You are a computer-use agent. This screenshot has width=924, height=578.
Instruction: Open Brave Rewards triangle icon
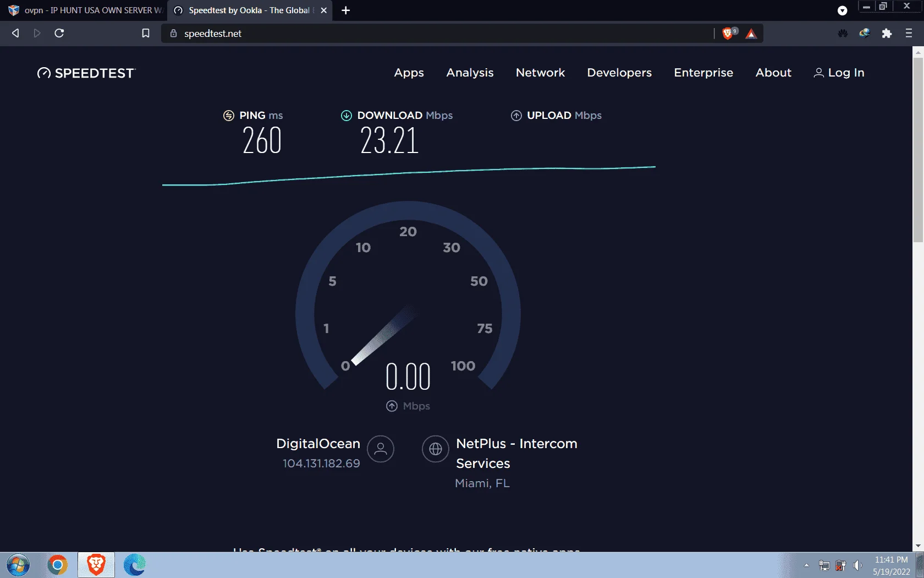751,34
